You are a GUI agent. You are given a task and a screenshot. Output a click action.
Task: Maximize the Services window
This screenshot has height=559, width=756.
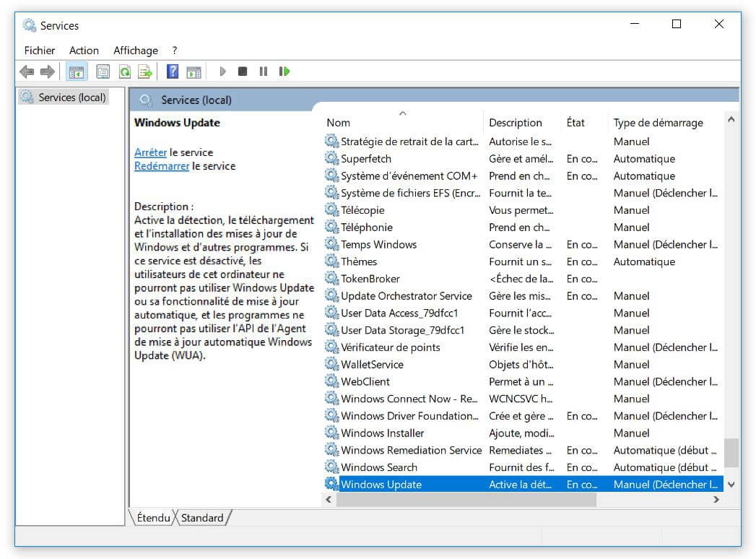pos(677,24)
